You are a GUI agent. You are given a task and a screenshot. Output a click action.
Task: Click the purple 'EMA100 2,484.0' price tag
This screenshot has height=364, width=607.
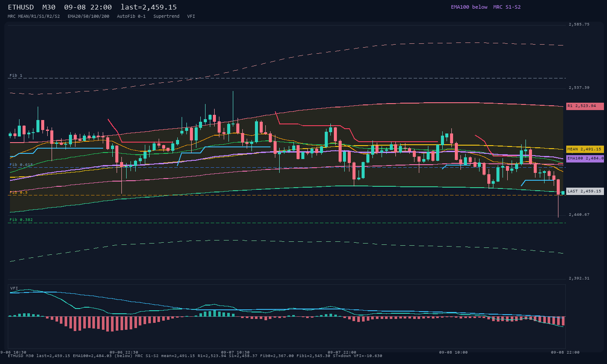pos(585,159)
